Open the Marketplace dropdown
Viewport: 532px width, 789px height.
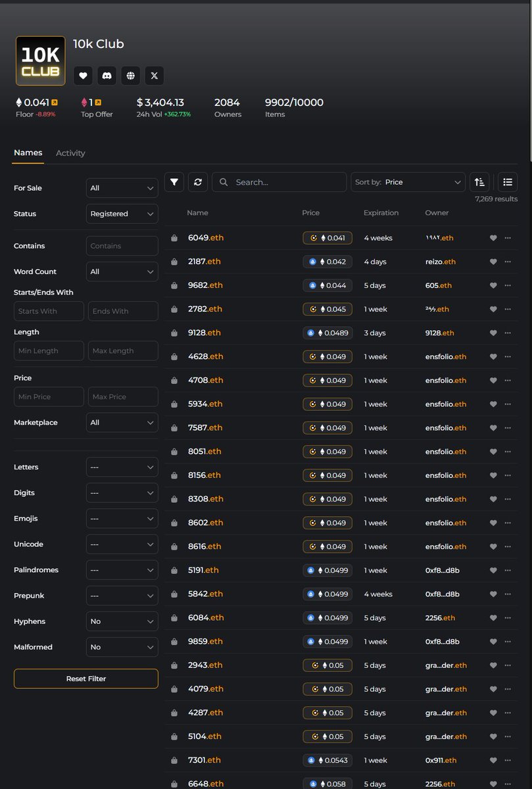[122, 423]
